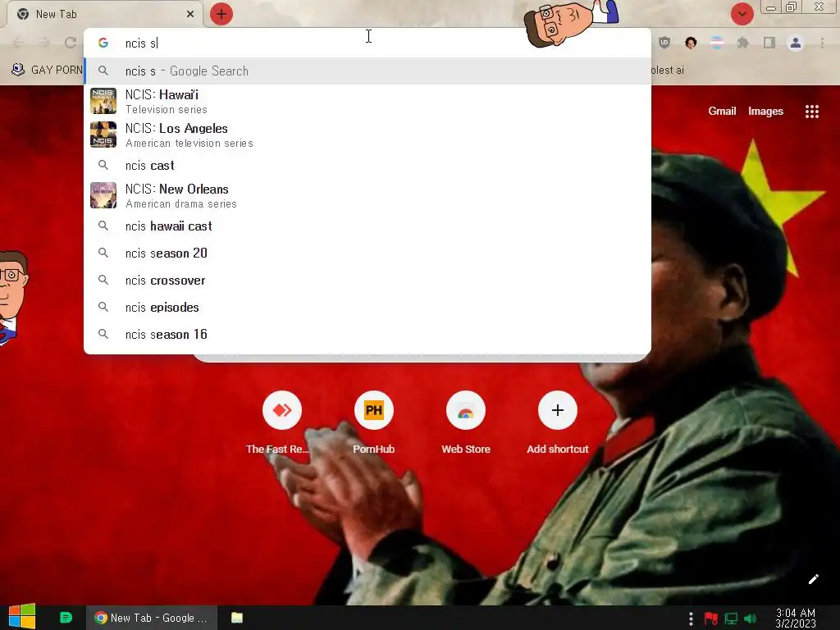The width and height of the screenshot is (840, 630).
Task: Click the Add shortcut button
Action: point(557,422)
